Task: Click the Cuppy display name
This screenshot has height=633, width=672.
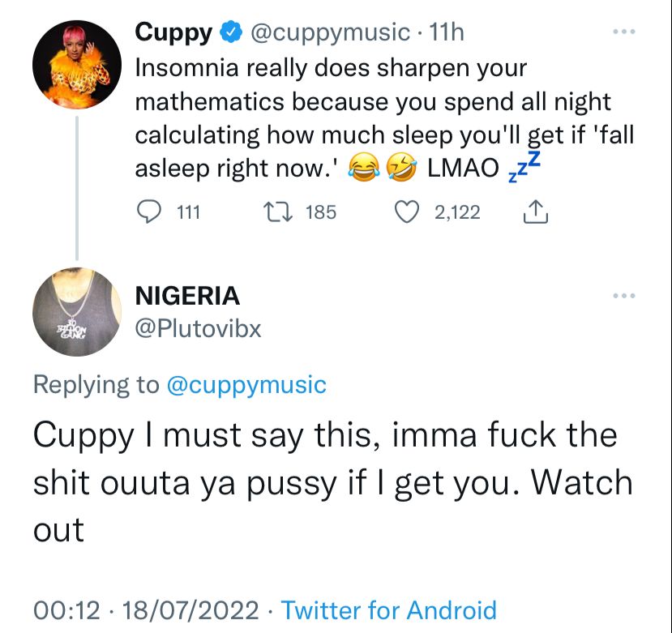Action: click(173, 32)
